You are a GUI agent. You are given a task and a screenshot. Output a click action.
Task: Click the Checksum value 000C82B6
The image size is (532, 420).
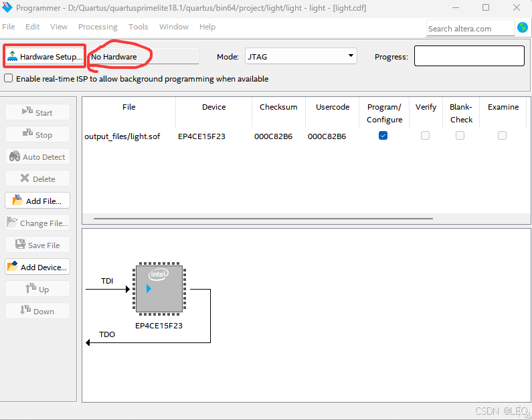273,136
